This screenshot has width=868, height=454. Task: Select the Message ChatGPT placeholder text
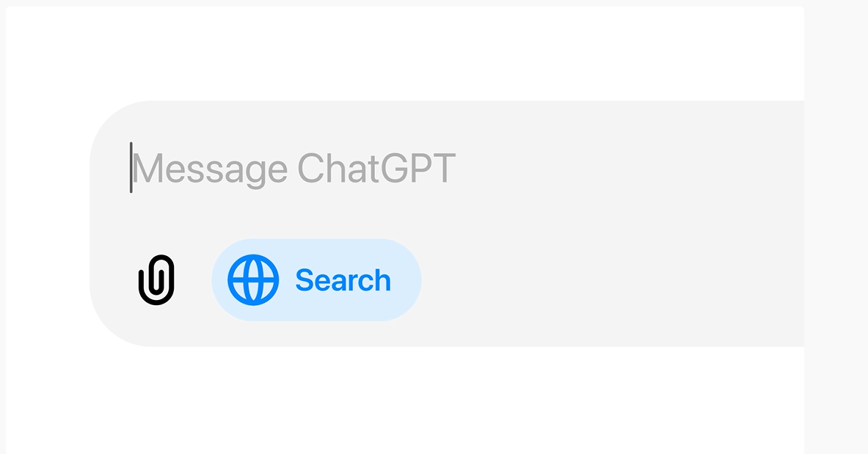294,168
